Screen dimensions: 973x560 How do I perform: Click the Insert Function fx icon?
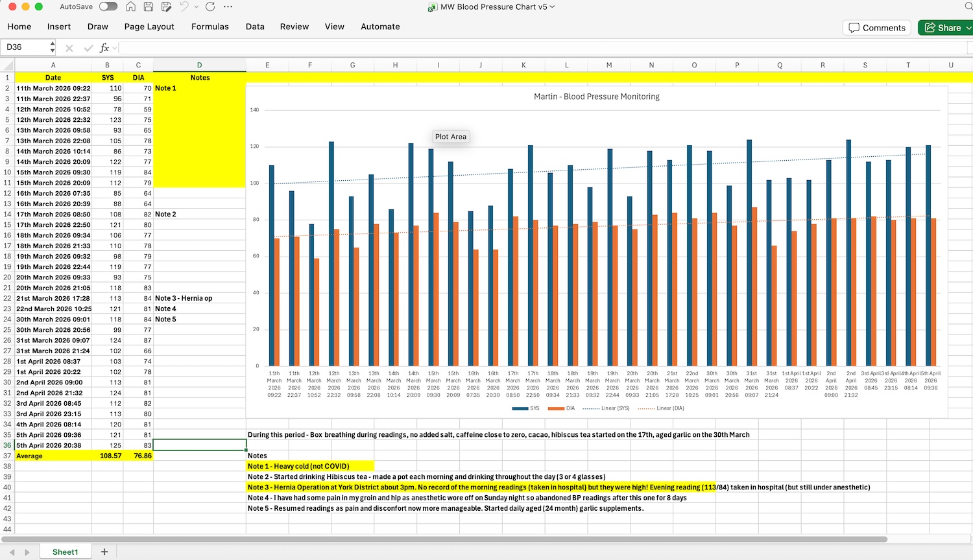click(x=104, y=47)
